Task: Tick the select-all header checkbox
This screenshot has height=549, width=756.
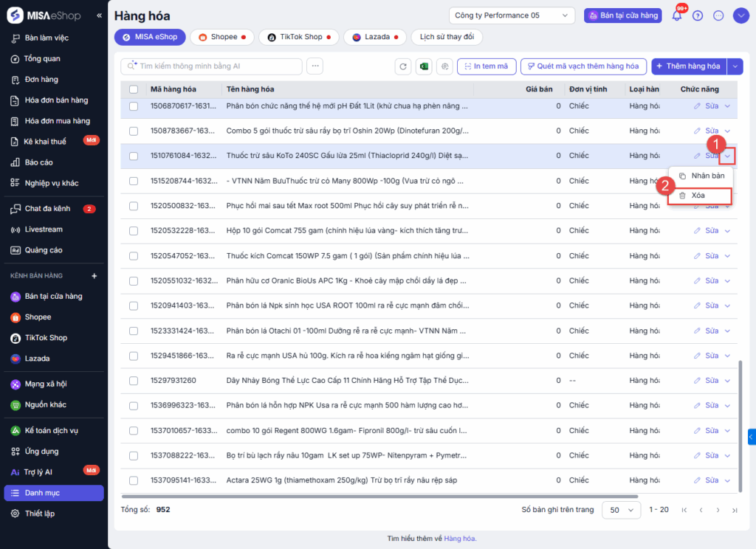Action: (x=134, y=89)
